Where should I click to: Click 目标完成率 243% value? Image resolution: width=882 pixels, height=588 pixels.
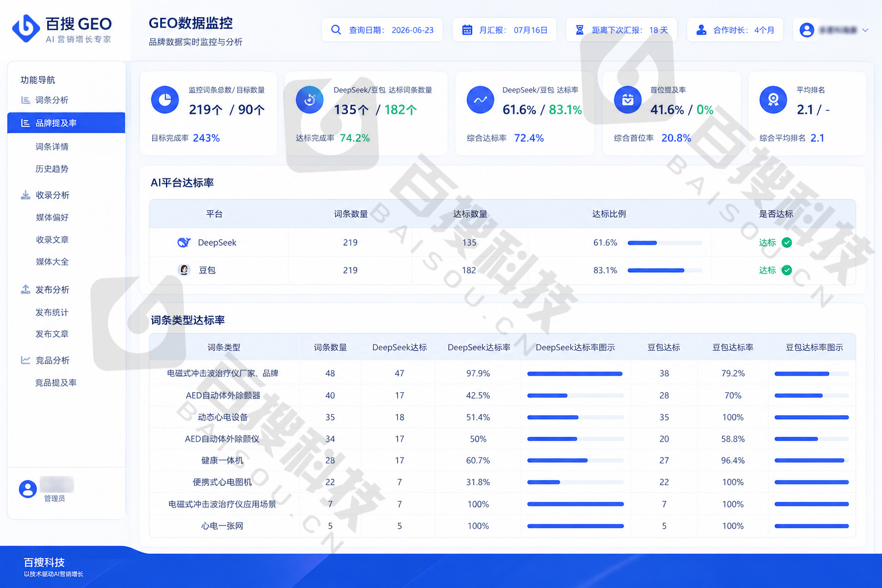[206, 138]
